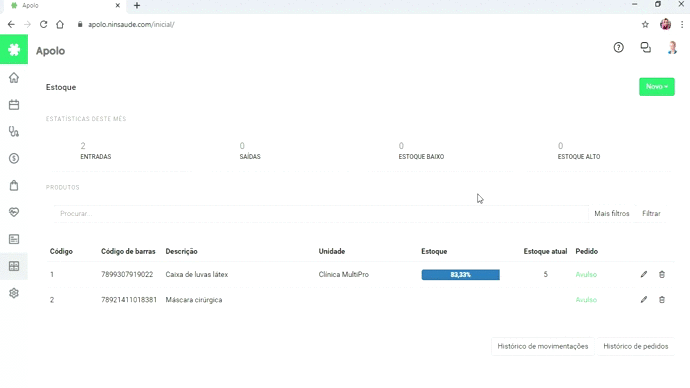
Task: Delete Máscara cirúrgica using trash icon
Action: click(662, 300)
